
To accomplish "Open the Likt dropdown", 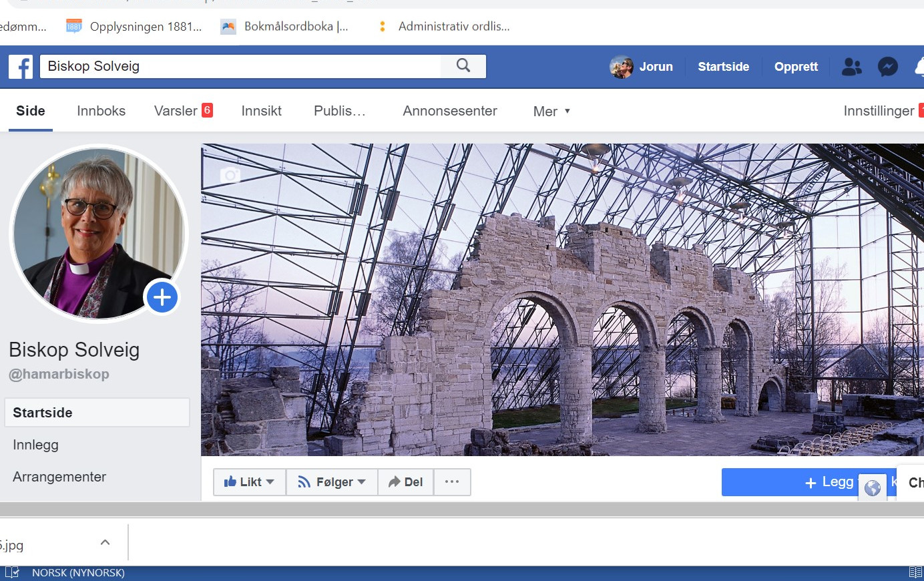I will pos(249,481).
